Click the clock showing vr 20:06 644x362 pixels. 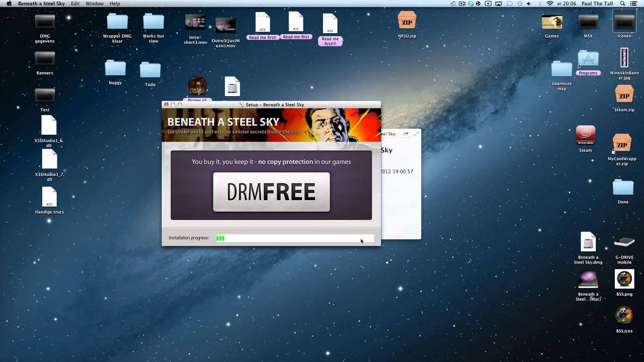coord(567,4)
